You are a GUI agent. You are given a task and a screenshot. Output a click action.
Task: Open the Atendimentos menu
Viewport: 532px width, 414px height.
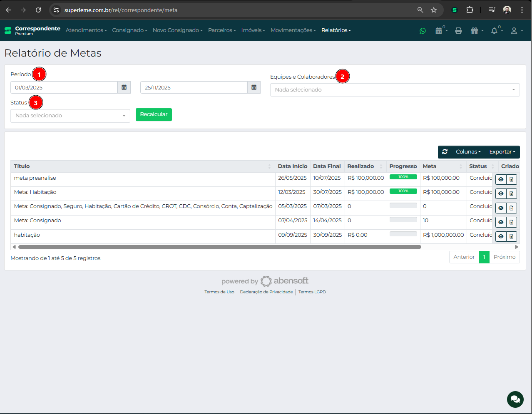coord(86,30)
